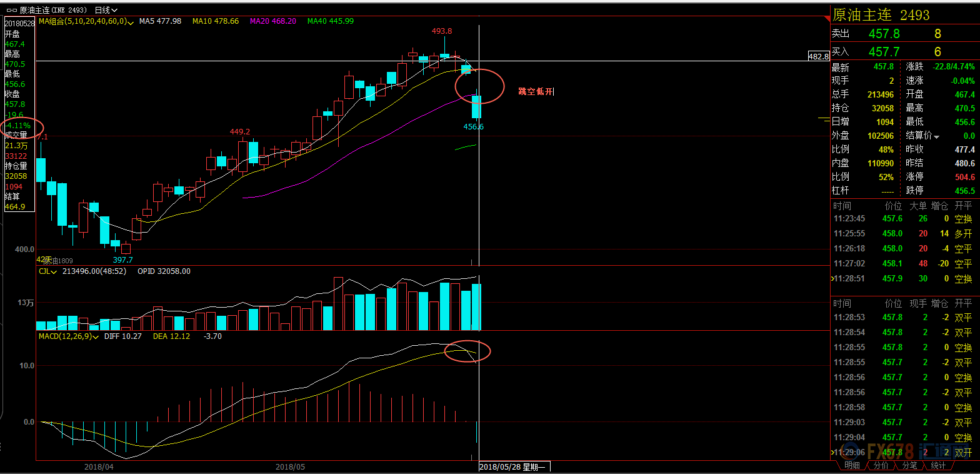Click the 493.8 high price marker

(442, 31)
